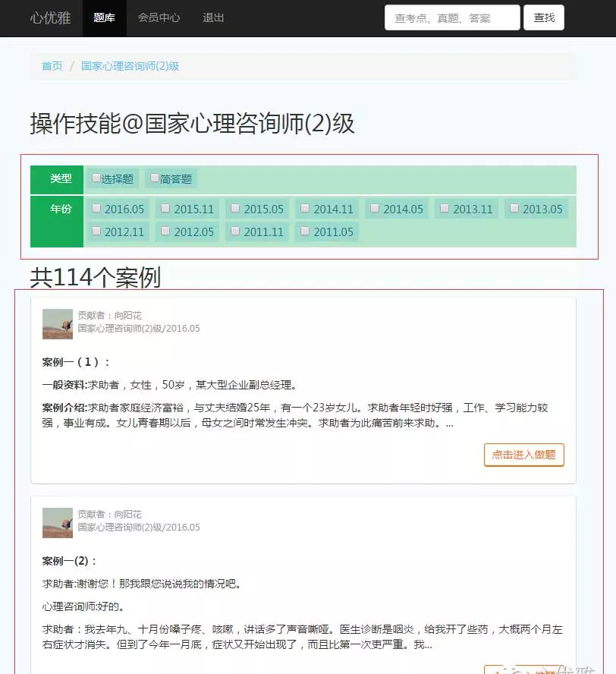
Task: Click the 查找 search button
Action: coord(544,17)
